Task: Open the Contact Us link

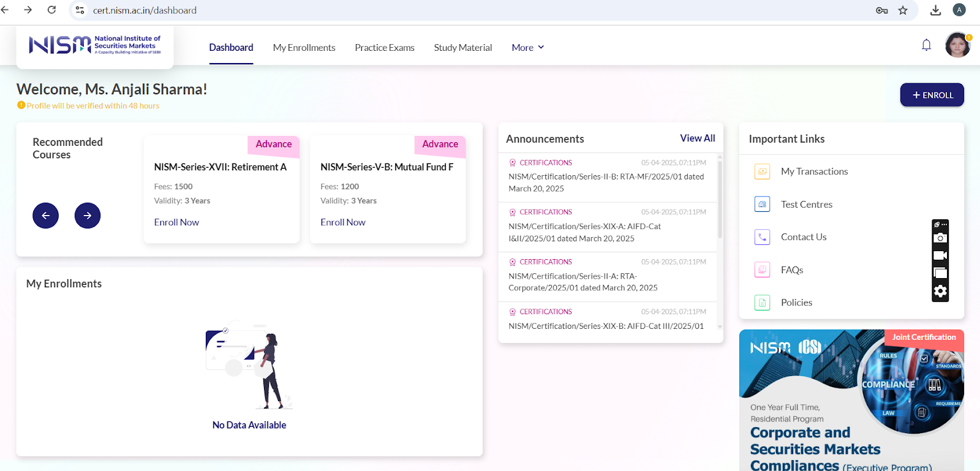Action: [804, 237]
